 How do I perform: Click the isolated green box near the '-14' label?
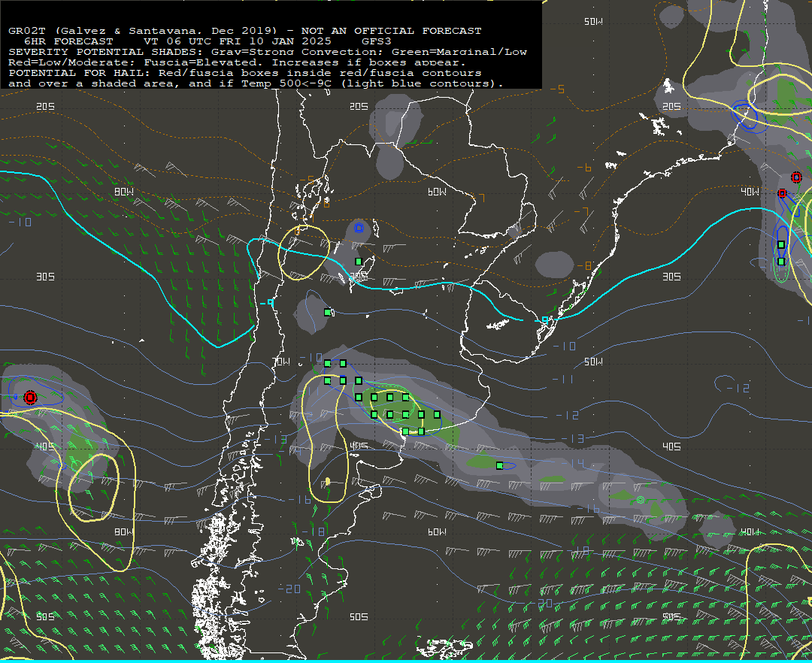click(499, 466)
